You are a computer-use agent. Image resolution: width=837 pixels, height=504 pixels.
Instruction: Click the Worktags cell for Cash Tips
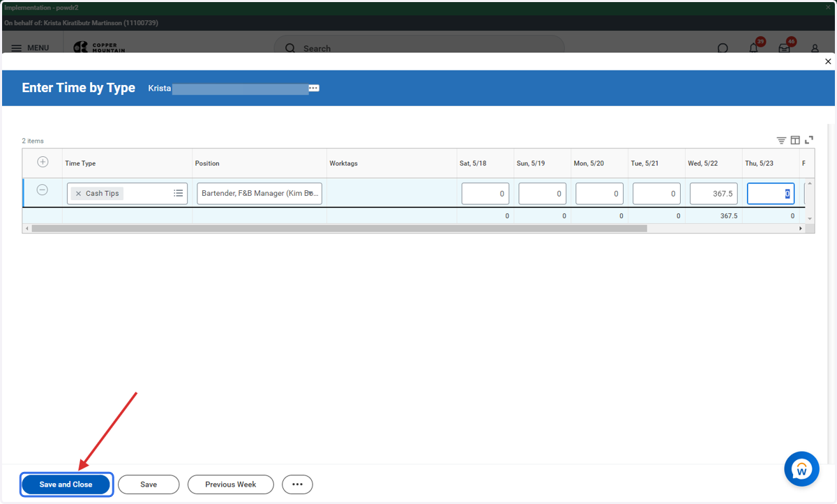[391, 193]
